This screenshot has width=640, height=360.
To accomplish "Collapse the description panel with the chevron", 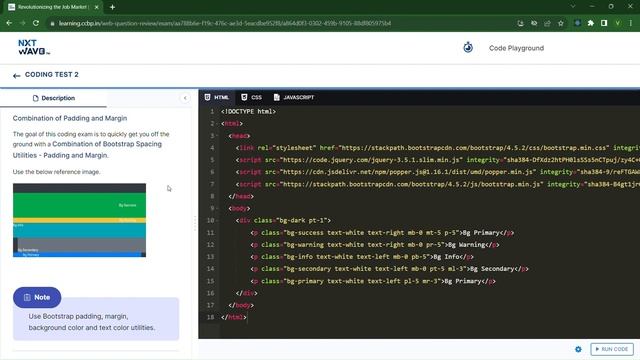I will (185, 98).
